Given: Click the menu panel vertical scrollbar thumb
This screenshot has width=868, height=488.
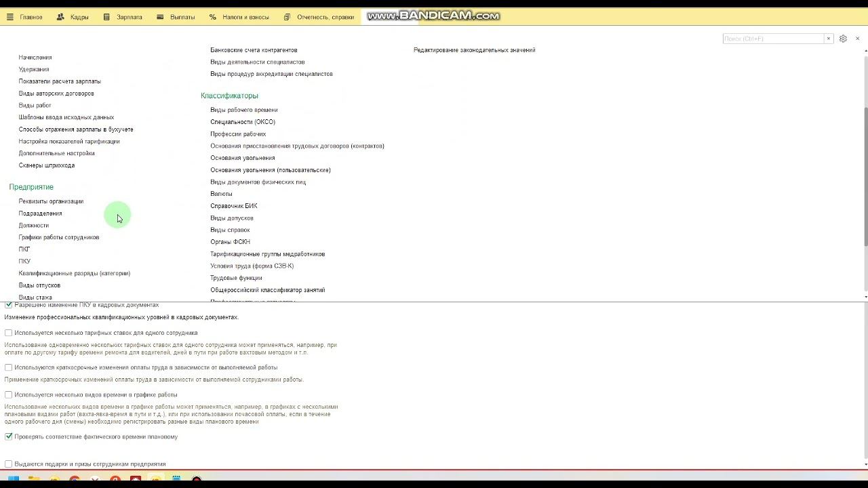Looking at the screenshot, I should [x=865, y=176].
